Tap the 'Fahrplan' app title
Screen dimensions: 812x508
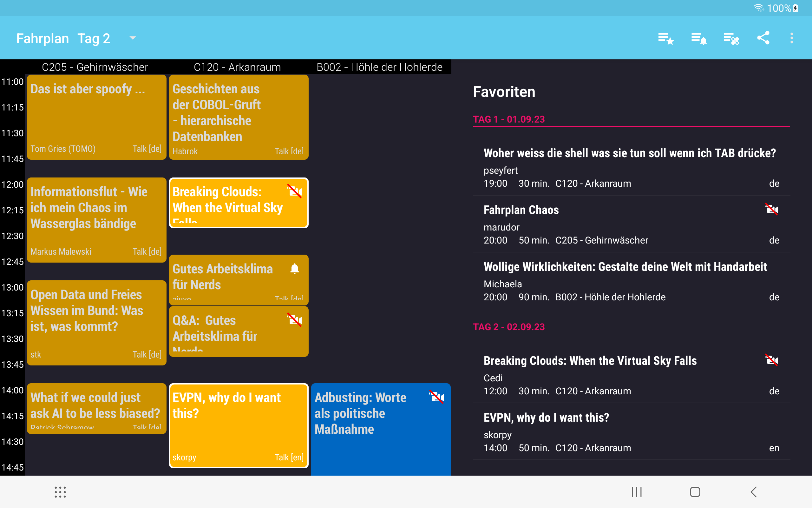43,38
